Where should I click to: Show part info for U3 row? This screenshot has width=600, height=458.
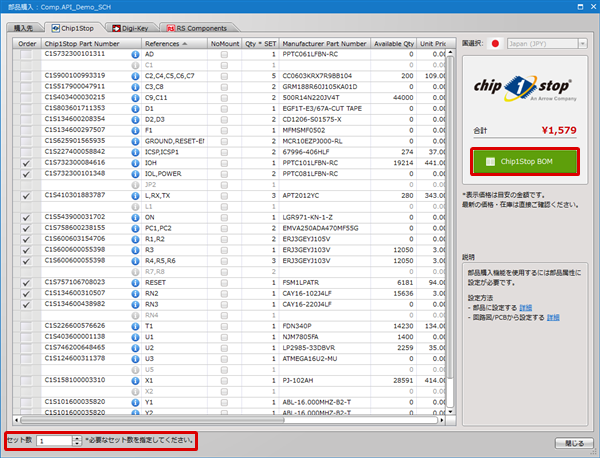pyautogui.click(x=135, y=359)
